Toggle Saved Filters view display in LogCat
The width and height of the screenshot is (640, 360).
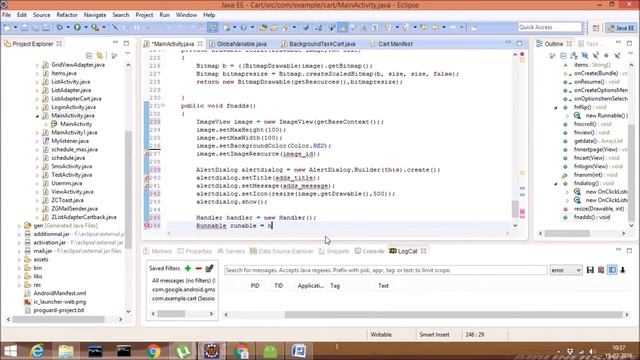click(x=612, y=270)
